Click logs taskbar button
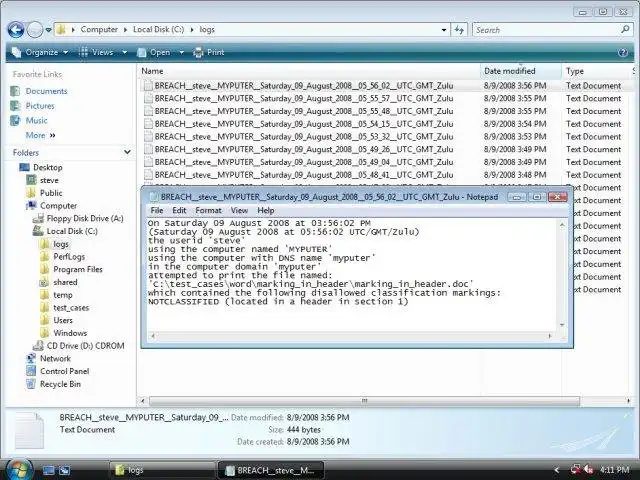 pos(162,470)
